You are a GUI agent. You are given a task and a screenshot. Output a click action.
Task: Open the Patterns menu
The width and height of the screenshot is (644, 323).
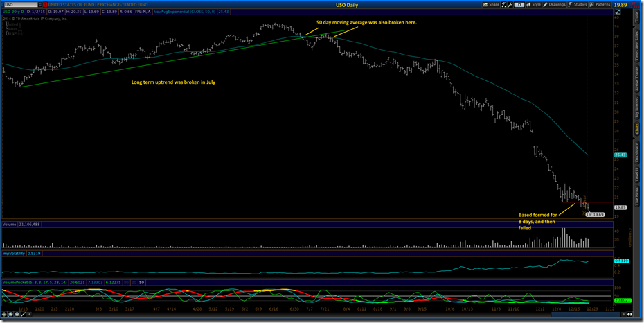(600, 5)
